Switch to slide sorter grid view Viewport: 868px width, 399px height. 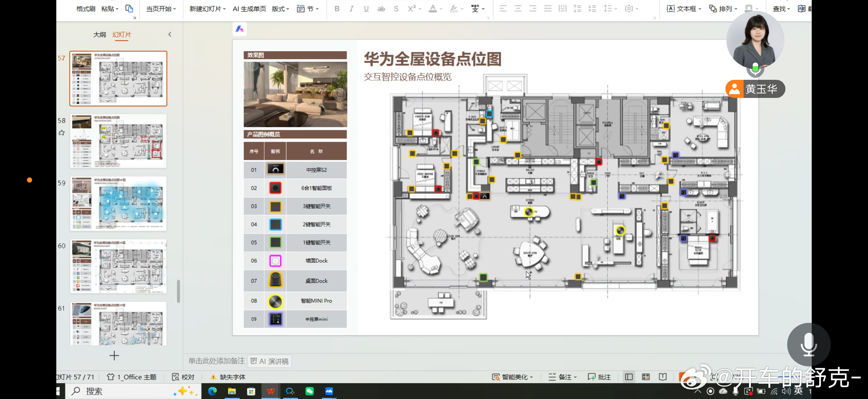tap(646, 377)
